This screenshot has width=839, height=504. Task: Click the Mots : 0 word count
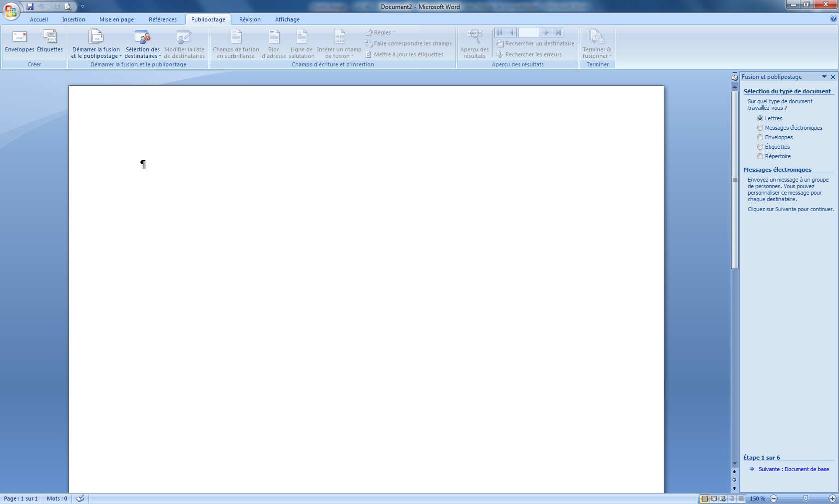(x=57, y=499)
